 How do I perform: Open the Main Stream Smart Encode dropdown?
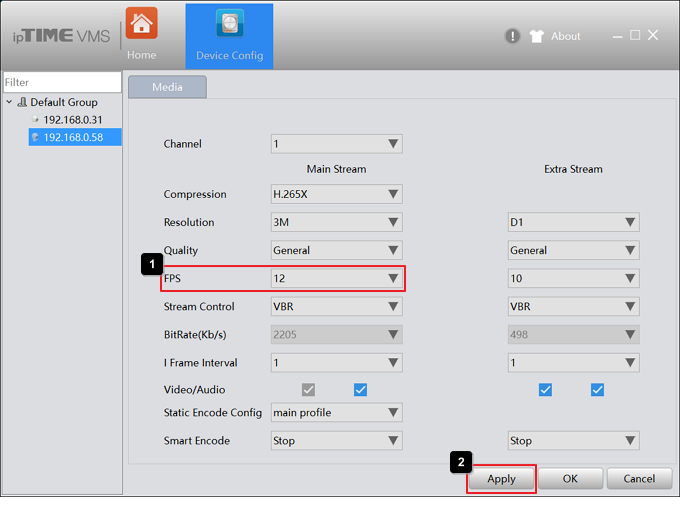[x=337, y=441]
